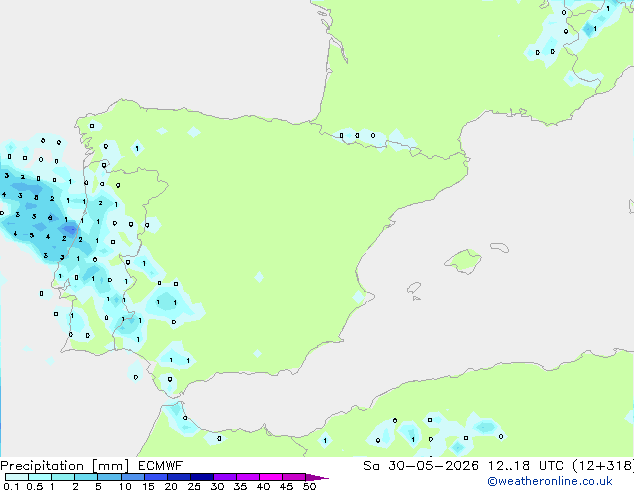Click the '20' legend scale label

click(171, 486)
